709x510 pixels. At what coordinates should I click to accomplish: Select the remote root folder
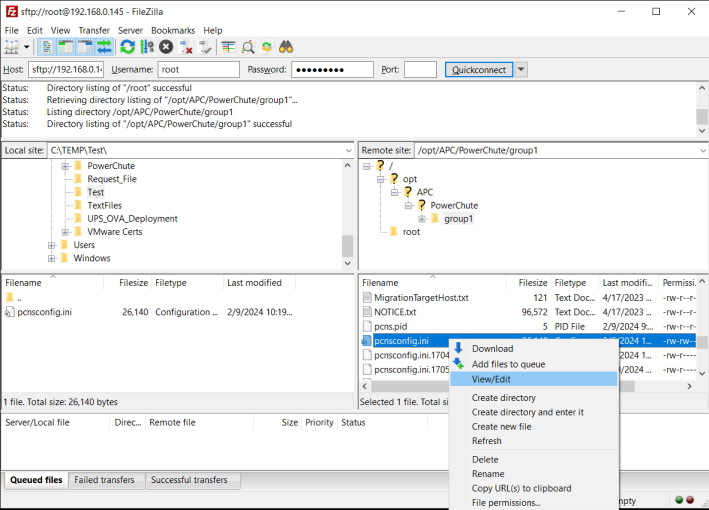point(411,232)
